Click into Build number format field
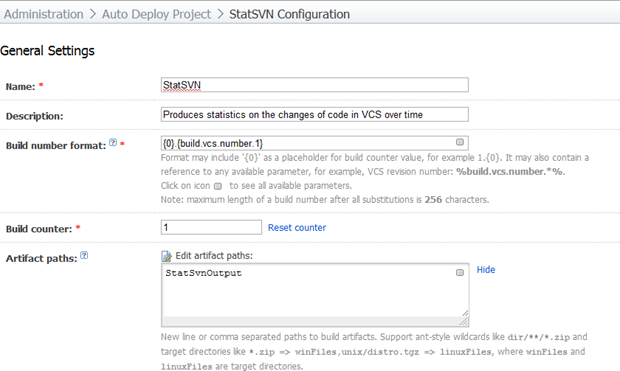The width and height of the screenshot is (620, 371). pos(315,143)
